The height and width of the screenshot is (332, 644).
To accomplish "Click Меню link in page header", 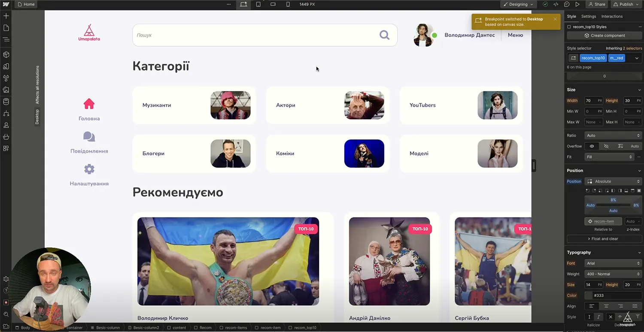I will (515, 35).
